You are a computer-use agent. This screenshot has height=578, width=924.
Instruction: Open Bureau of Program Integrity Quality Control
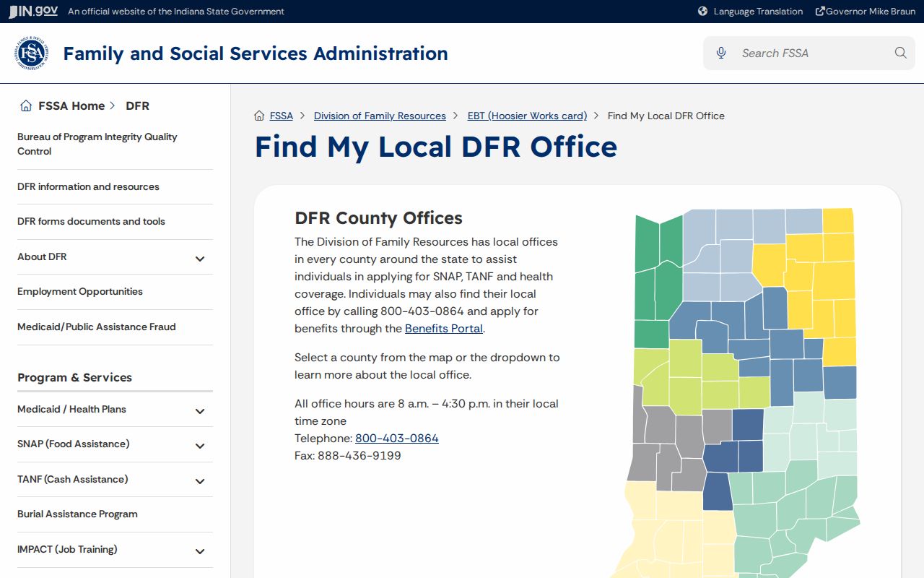coord(97,144)
